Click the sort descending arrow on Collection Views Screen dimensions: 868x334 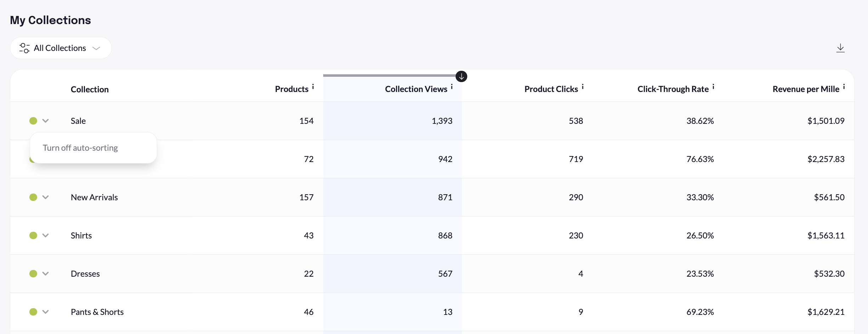point(461,76)
